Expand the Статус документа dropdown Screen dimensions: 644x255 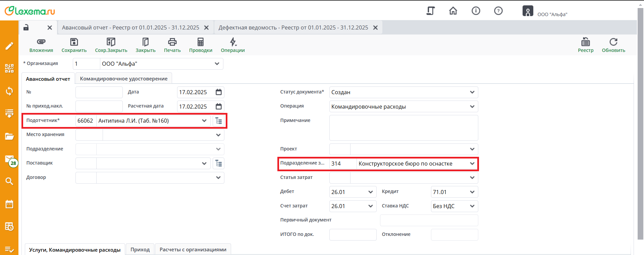coord(472,92)
